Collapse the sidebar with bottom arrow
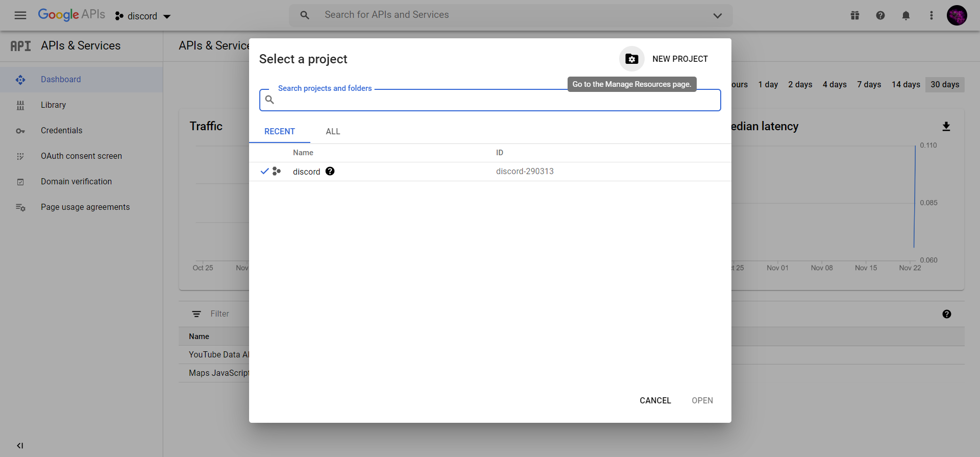Viewport: 980px width, 457px height. 20,446
